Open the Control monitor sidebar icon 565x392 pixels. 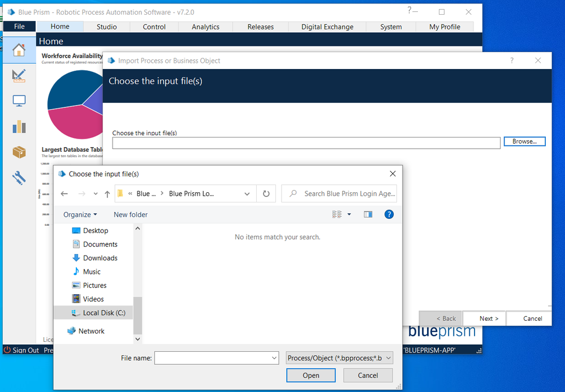(19, 101)
